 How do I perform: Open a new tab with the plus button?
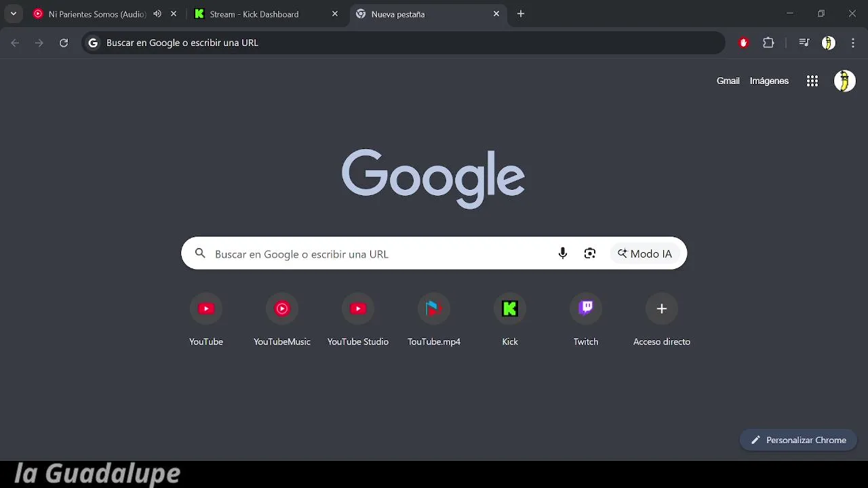[521, 14]
